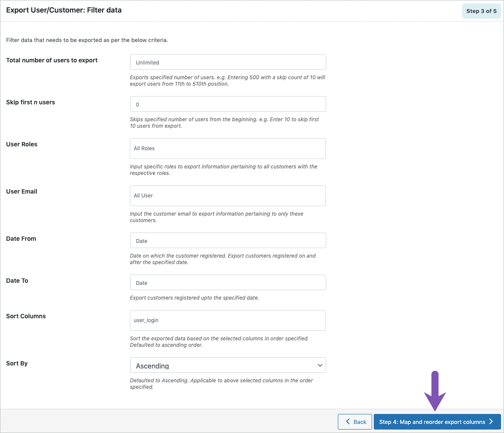This screenshot has height=433, width=504.
Task: Open the Sort By dropdown arrow
Action: coord(320,365)
